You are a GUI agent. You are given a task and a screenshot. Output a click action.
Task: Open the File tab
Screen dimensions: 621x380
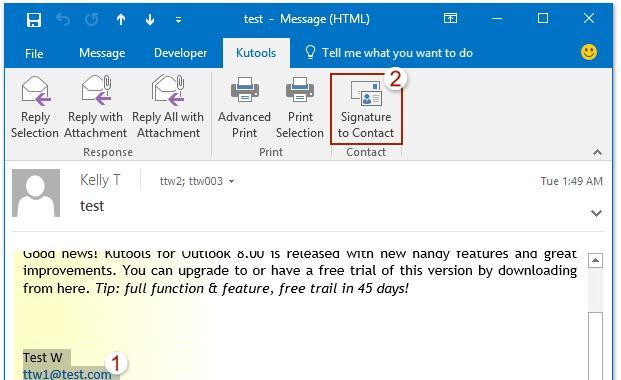point(34,53)
